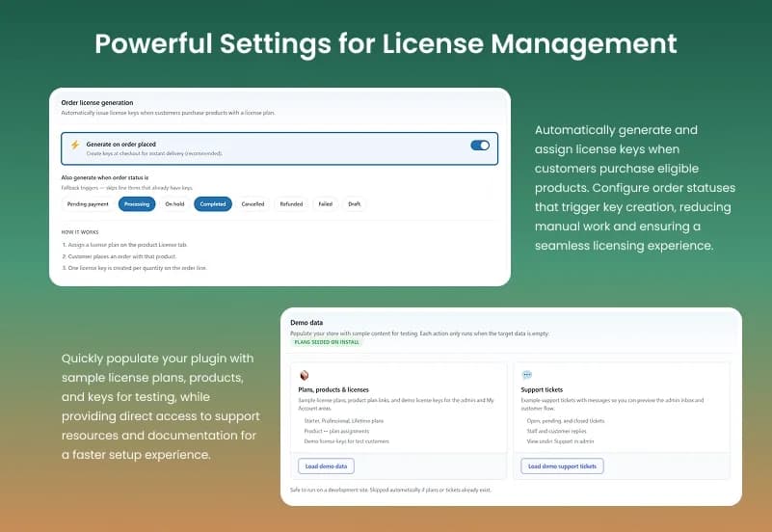772x532 pixels.
Task: Click the Demo data heading
Action: [x=306, y=323]
